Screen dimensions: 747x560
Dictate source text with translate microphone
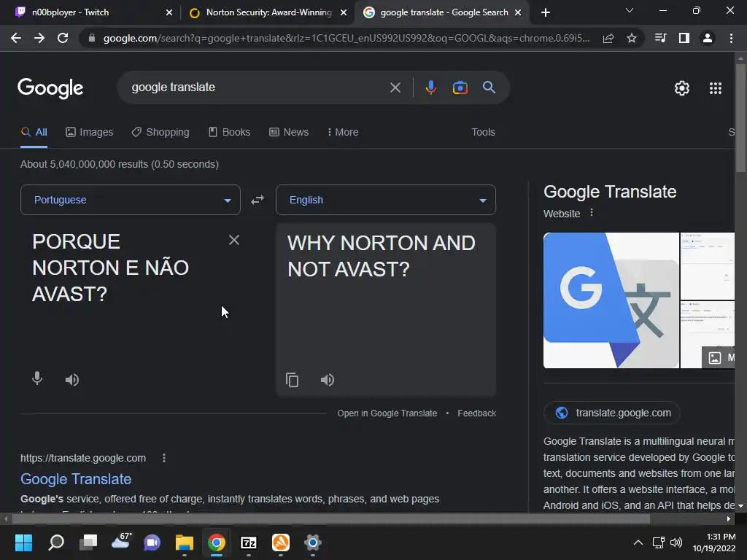coord(37,379)
